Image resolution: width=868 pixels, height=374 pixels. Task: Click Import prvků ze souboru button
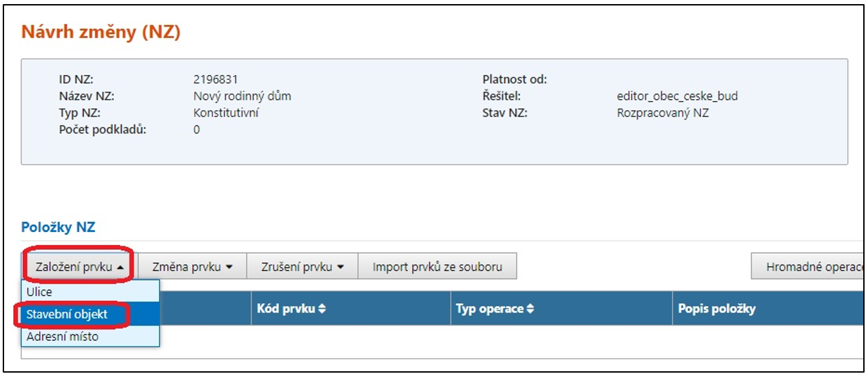tap(437, 267)
